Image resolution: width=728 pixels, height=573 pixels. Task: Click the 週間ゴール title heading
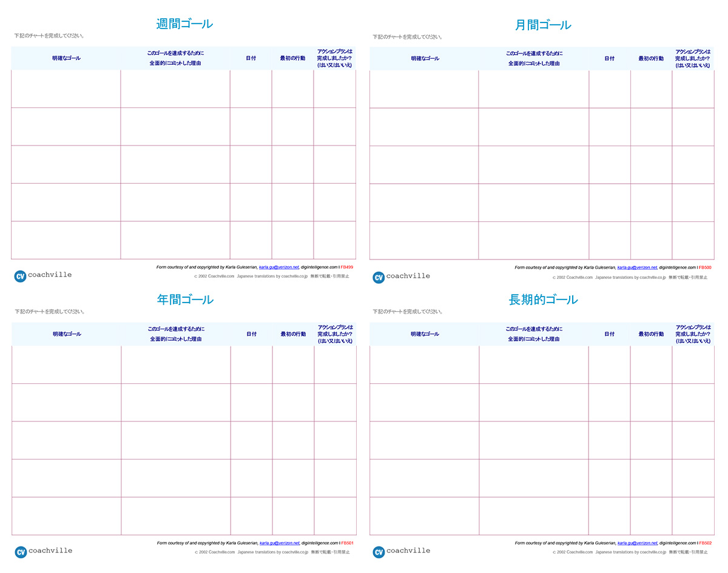point(184,24)
